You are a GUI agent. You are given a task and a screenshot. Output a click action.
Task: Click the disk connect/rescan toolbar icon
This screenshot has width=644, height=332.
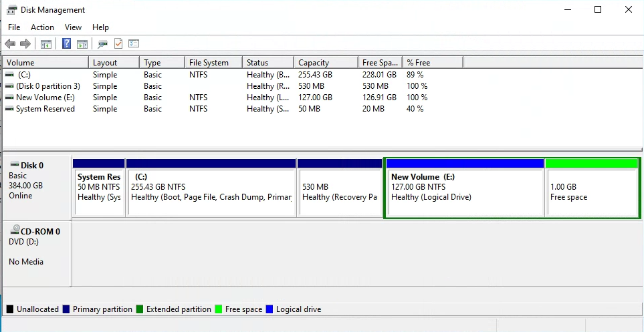[x=102, y=44]
